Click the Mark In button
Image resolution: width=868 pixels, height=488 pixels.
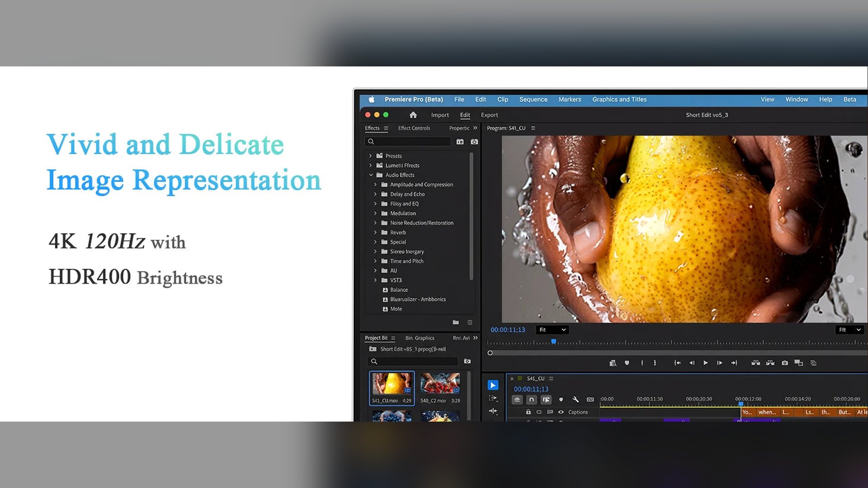[x=642, y=363]
